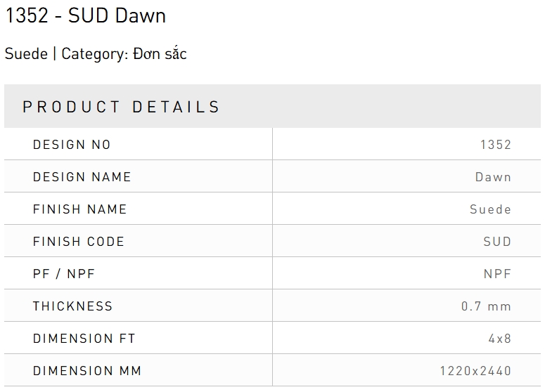545x392 pixels.
Task: Click the design number value 1352
Action: (496, 145)
